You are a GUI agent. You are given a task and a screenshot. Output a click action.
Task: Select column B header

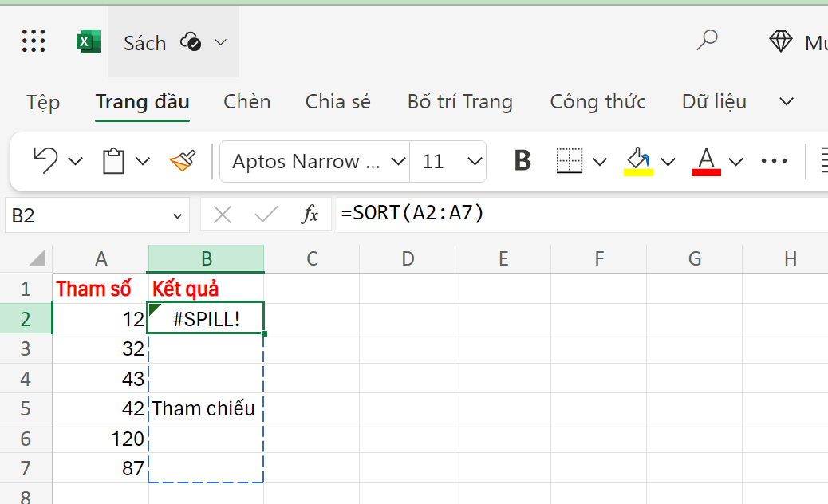(207, 258)
